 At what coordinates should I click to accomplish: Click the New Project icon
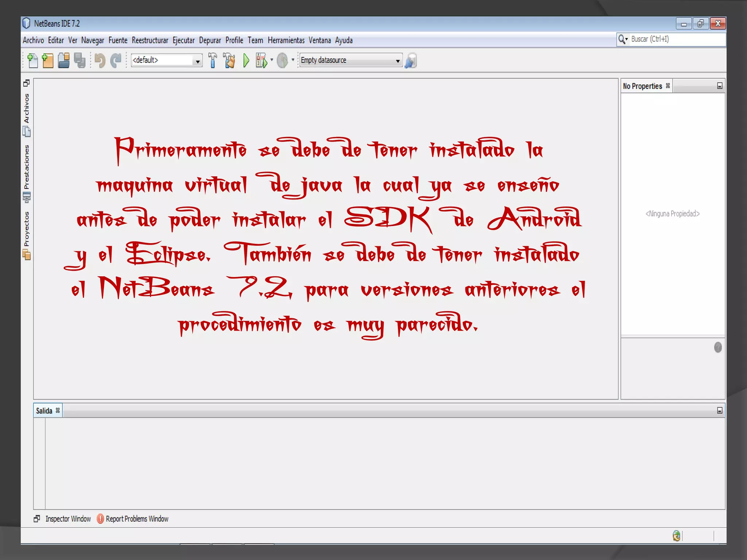click(48, 61)
